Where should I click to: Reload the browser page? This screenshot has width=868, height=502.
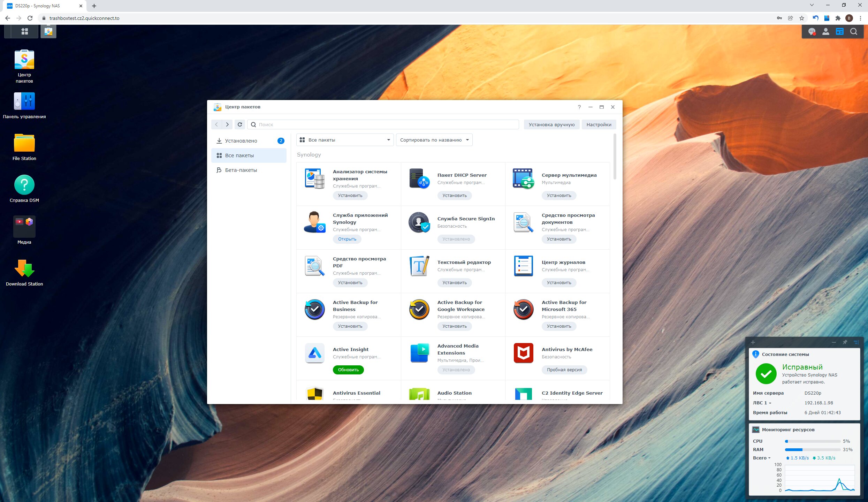point(30,18)
